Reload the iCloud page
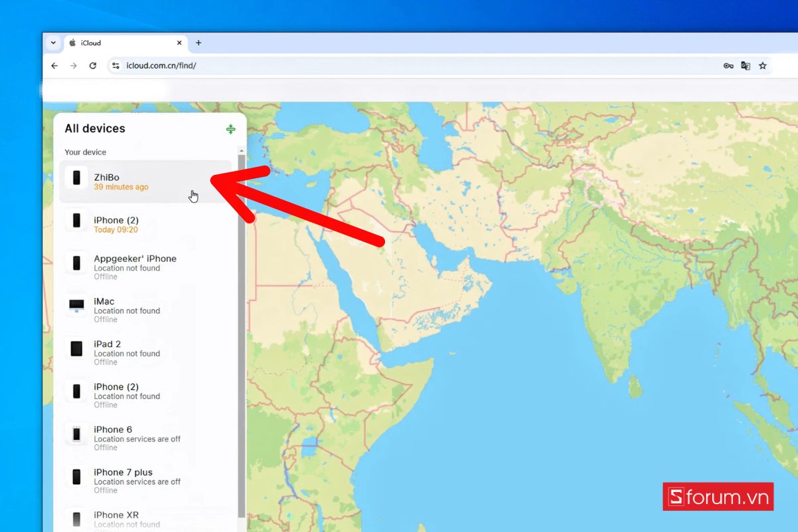This screenshot has width=798, height=532. click(x=93, y=66)
